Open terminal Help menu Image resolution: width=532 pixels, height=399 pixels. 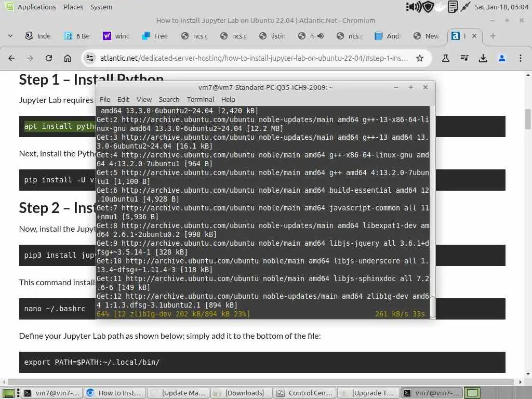pos(228,99)
